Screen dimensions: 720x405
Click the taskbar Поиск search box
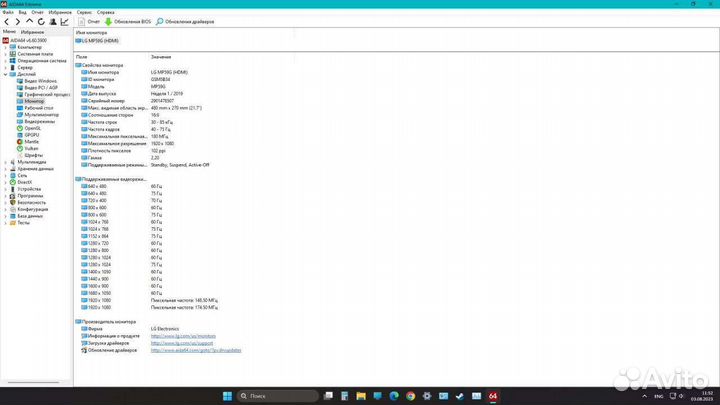(278, 396)
